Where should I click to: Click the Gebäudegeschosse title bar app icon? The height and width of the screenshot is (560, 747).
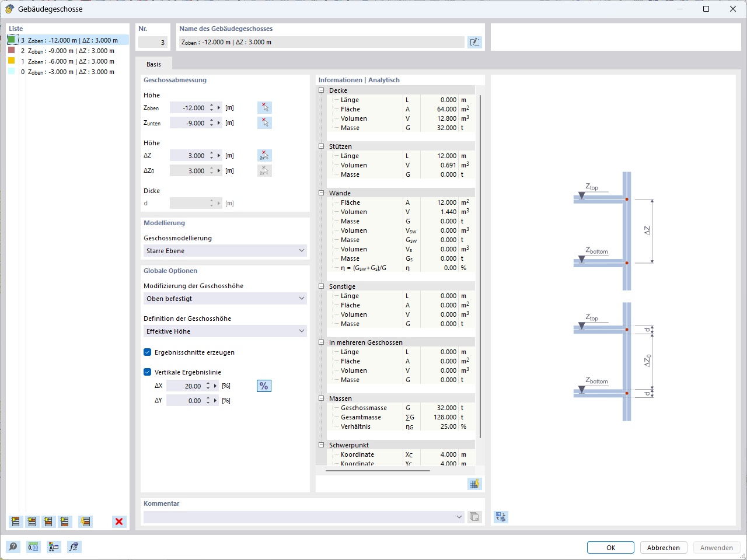point(9,9)
